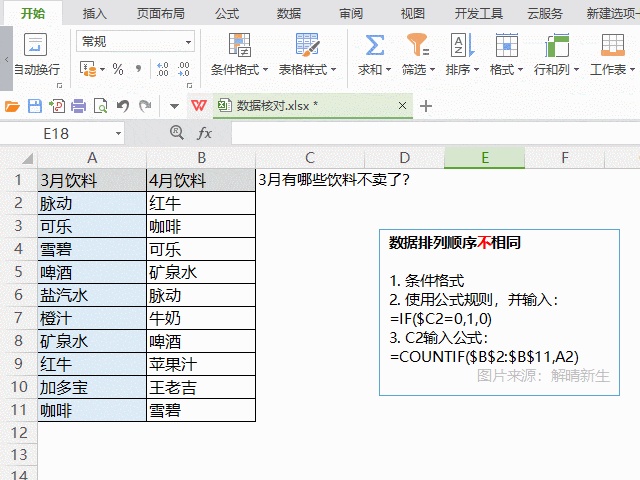Image resolution: width=640 pixels, height=480 pixels.
Task: Click the fx insert function icon
Action: 204,133
